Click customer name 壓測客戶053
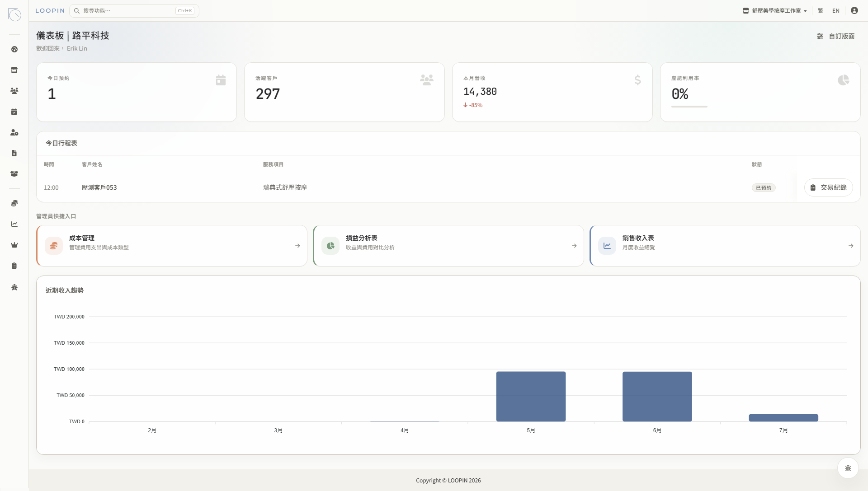The height and width of the screenshot is (491, 868). pyautogui.click(x=99, y=187)
